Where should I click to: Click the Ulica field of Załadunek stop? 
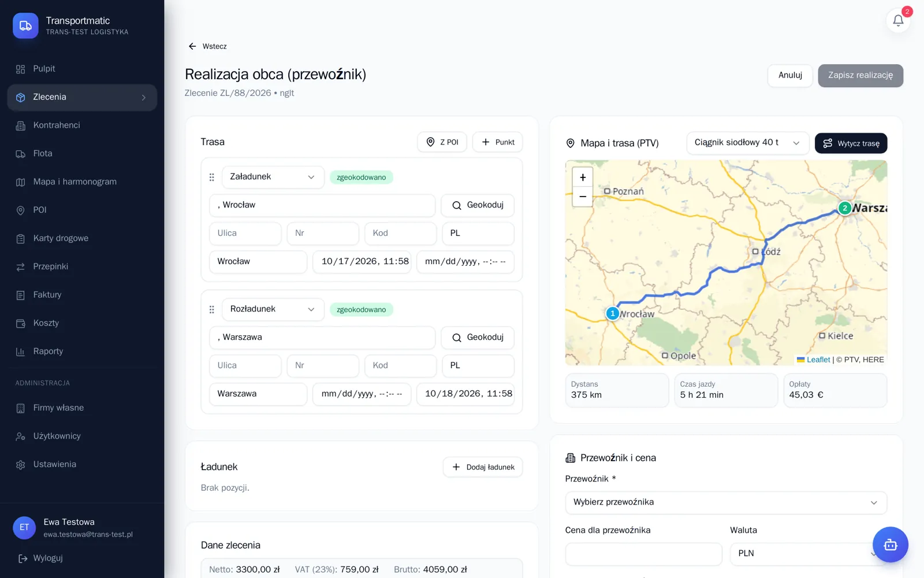[245, 234]
